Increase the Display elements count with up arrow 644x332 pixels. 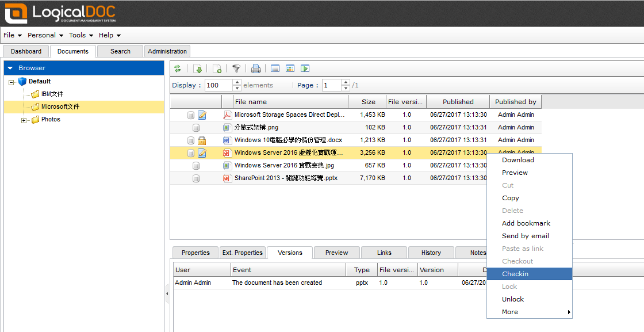pos(237,82)
